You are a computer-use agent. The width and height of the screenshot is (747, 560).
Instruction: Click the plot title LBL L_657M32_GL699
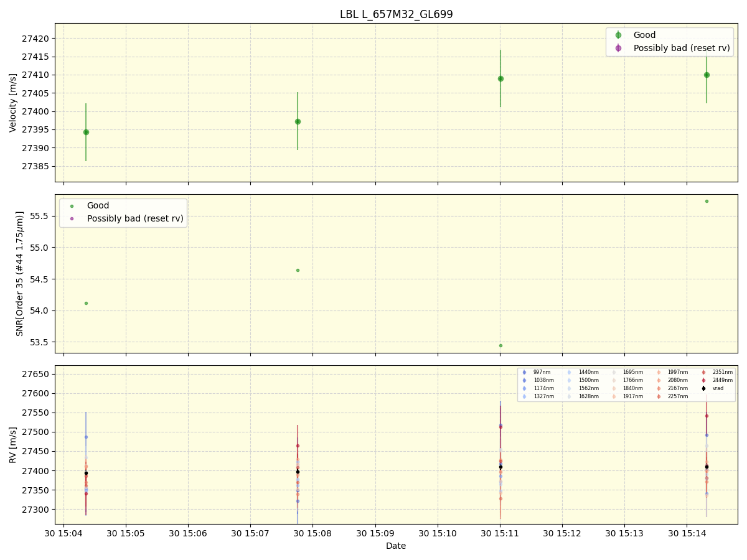click(396, 14)
